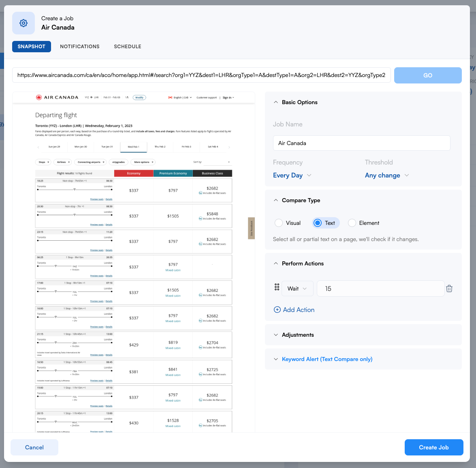Viewport: 476px width, 468px height.
Task: Click the URL input field
Action: point(201,75)
